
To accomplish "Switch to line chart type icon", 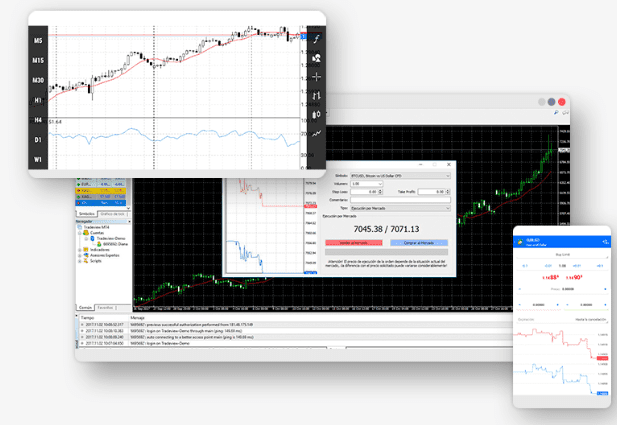I will point(316,134).
